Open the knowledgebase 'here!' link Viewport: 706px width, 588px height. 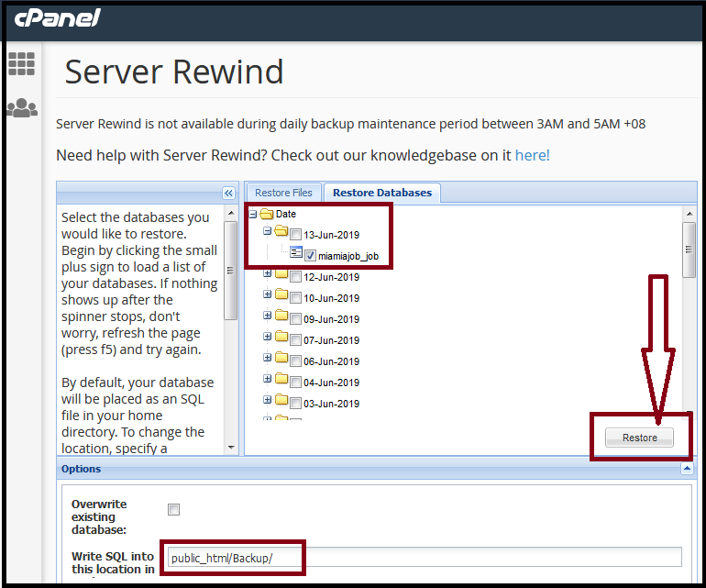tap(532, 155)
